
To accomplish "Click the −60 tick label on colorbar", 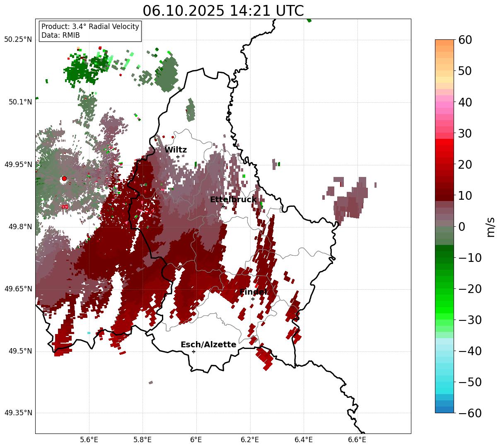I will point(470,413).
